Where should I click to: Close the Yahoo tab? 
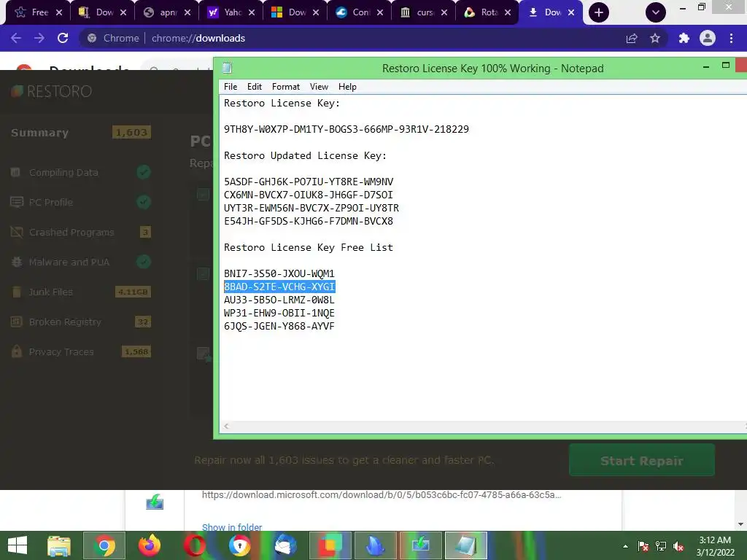tap(252, 12)
